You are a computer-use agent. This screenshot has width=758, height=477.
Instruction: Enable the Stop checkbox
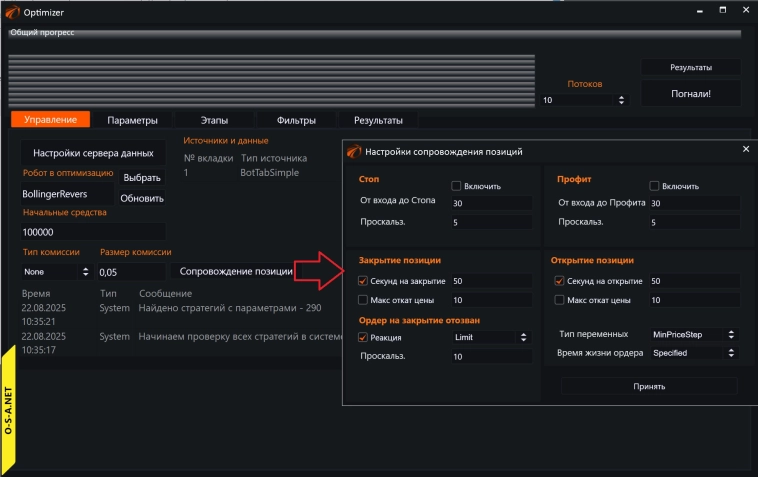456,186
